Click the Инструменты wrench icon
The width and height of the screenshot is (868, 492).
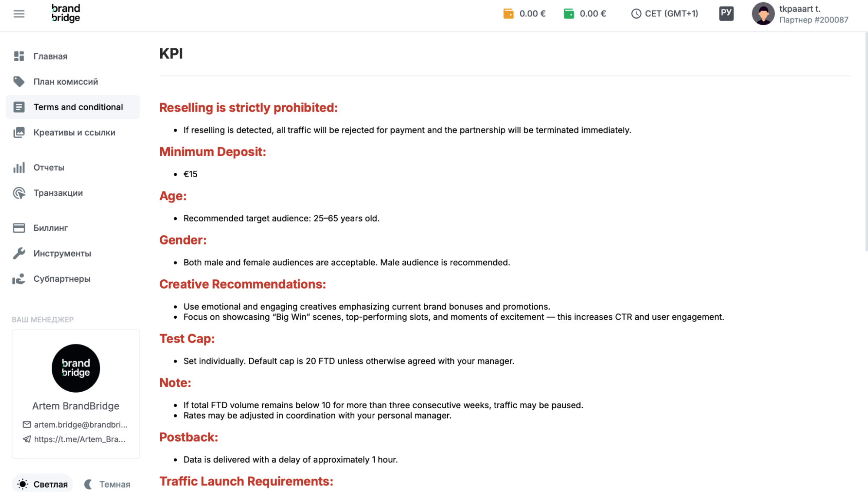click(x=19, y=253)
